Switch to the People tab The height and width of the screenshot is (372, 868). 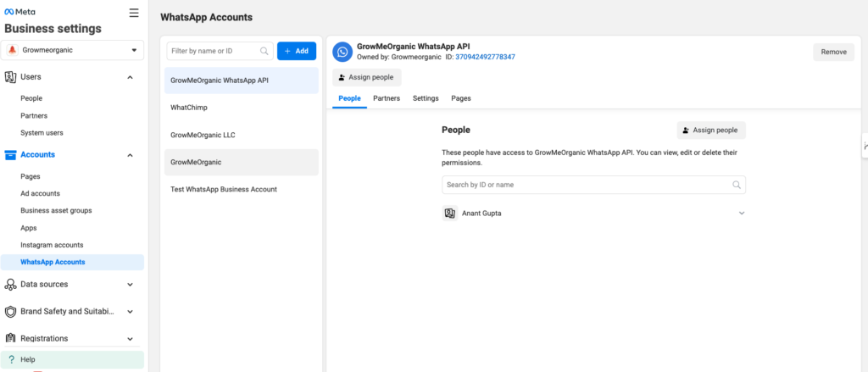(x=349, y=98)
